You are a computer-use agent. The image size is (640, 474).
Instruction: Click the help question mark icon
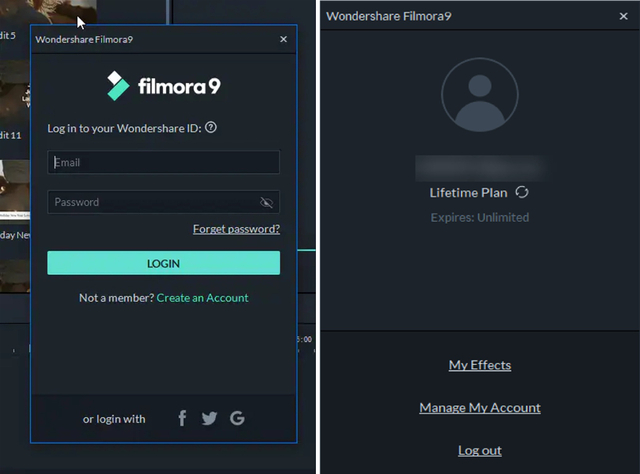pos(211,128)
